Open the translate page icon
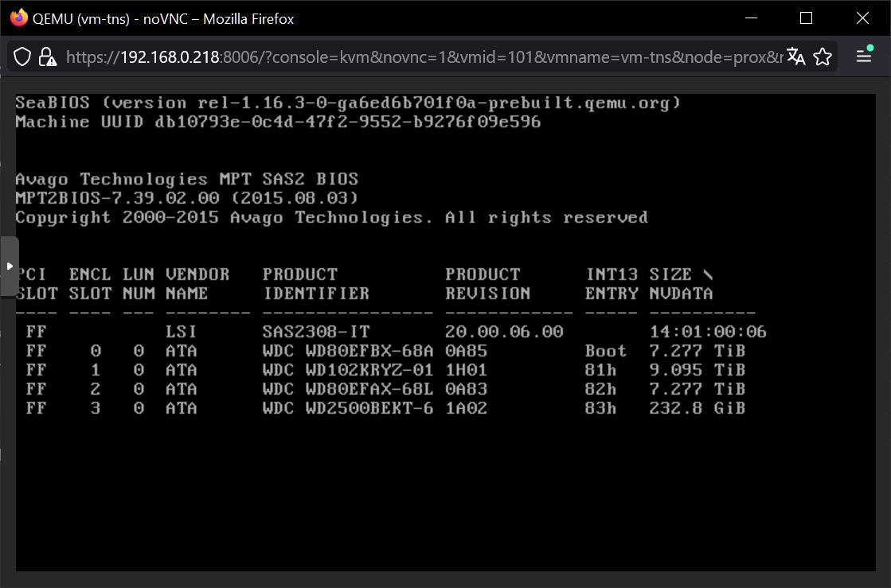 point(796,56)
